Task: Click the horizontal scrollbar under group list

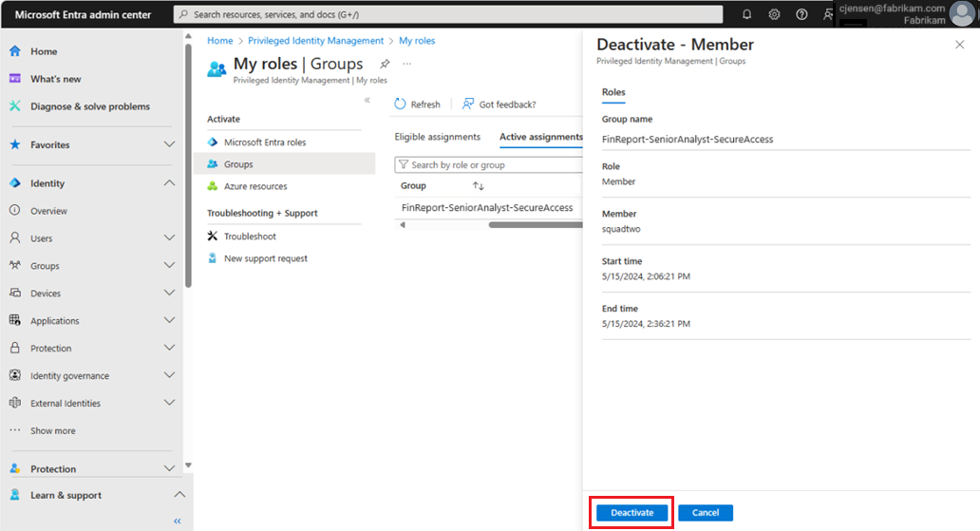Action: point(534,225)
